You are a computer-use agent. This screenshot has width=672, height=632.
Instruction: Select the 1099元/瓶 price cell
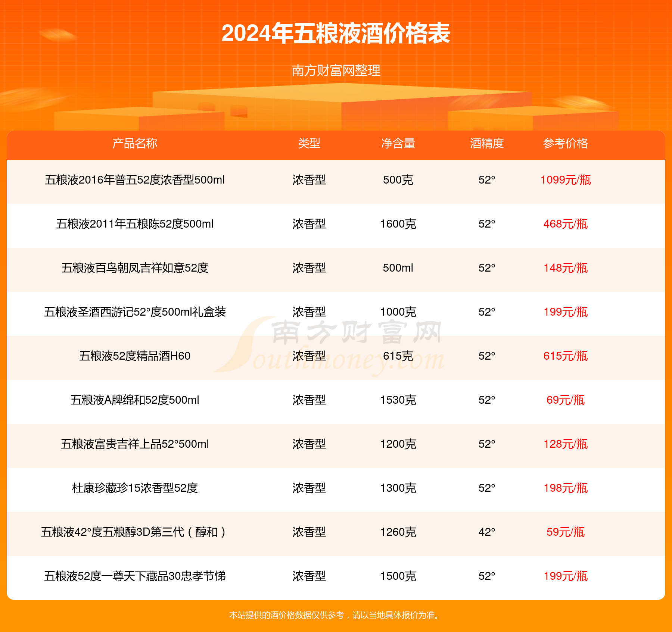point(566,180)
